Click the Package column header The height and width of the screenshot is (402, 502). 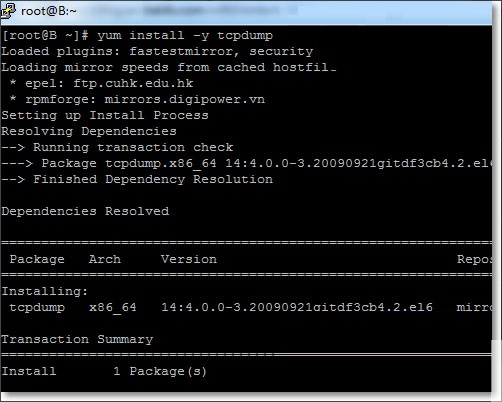[x=37, y=259]
